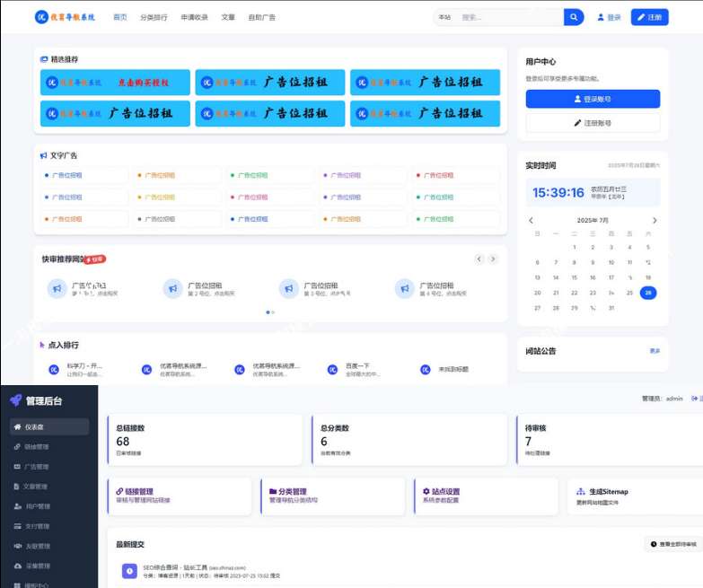Screen dimensions: 703x588
Task: Show next slide of 快审推荐网站
Action: 493,259
